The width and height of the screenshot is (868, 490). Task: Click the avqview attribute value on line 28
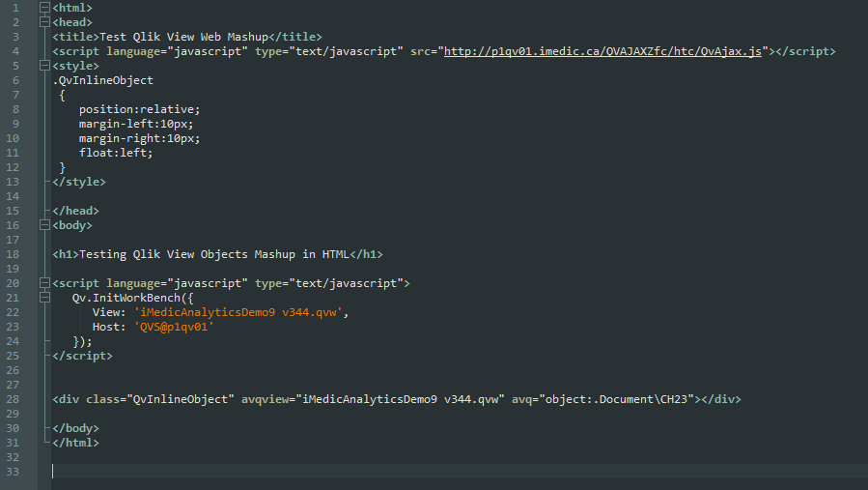[401, 399]
